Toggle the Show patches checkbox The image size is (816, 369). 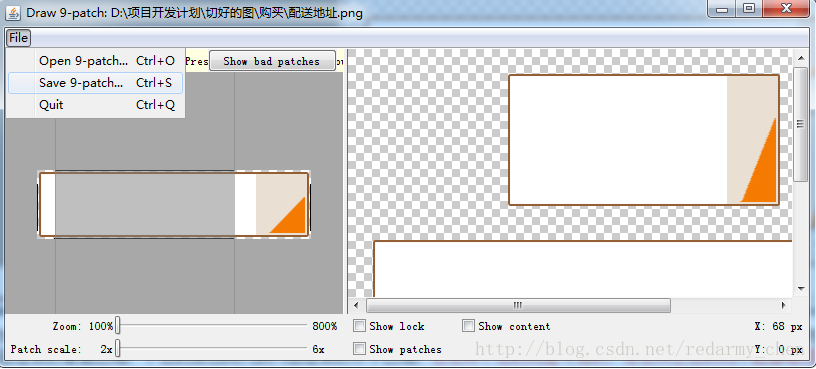[359, 349]
